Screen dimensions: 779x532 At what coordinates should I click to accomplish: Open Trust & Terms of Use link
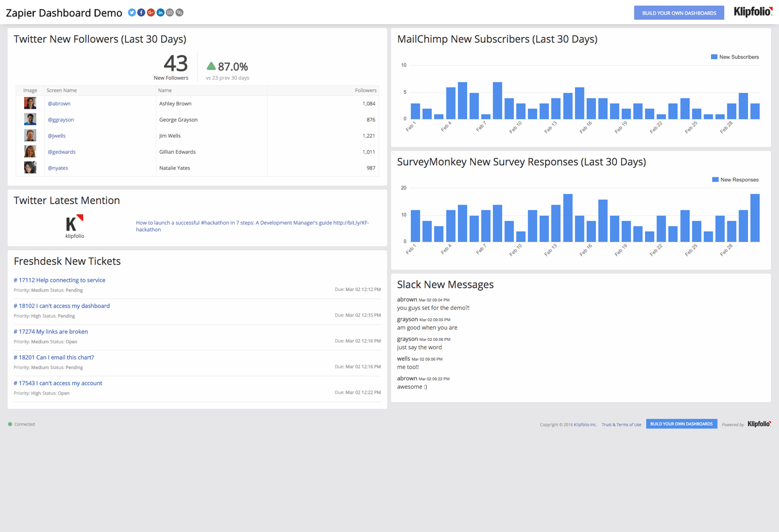click(x=621, y=425)
